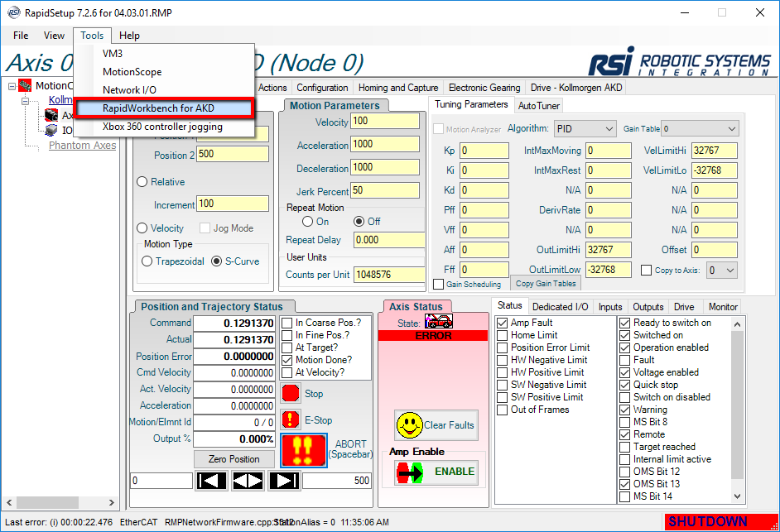The height and width of the screenshot is (532, 780).
Task: Click the tree panel horizontal scrollbar thumb
Action: tap(47, 503)
